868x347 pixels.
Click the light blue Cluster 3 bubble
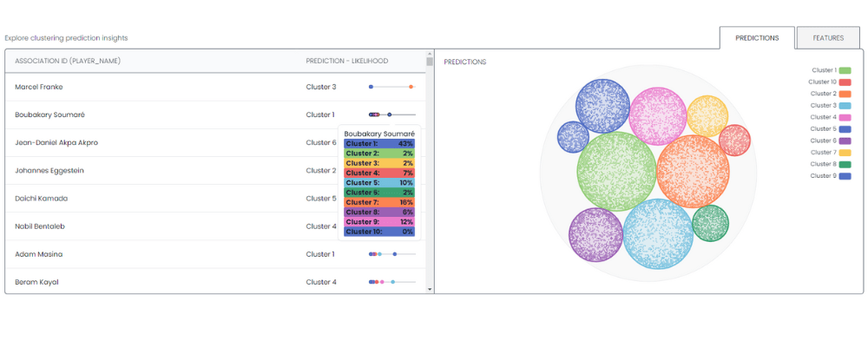click(658, 234)
